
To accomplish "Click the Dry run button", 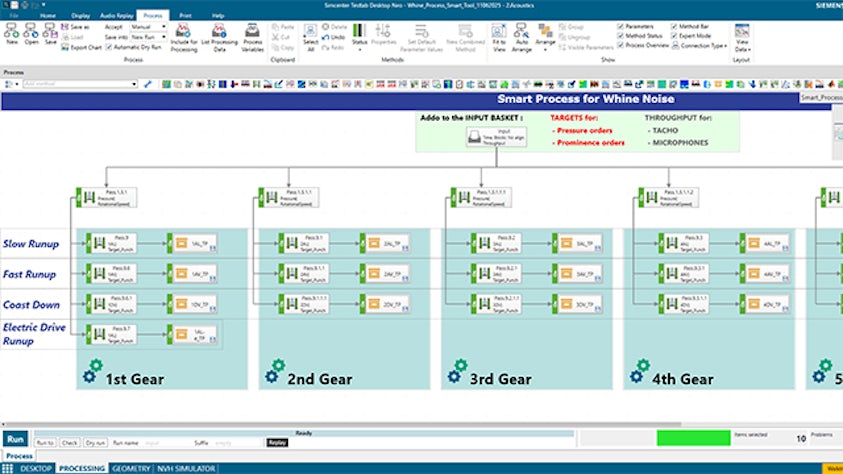I will coord(96,441).
